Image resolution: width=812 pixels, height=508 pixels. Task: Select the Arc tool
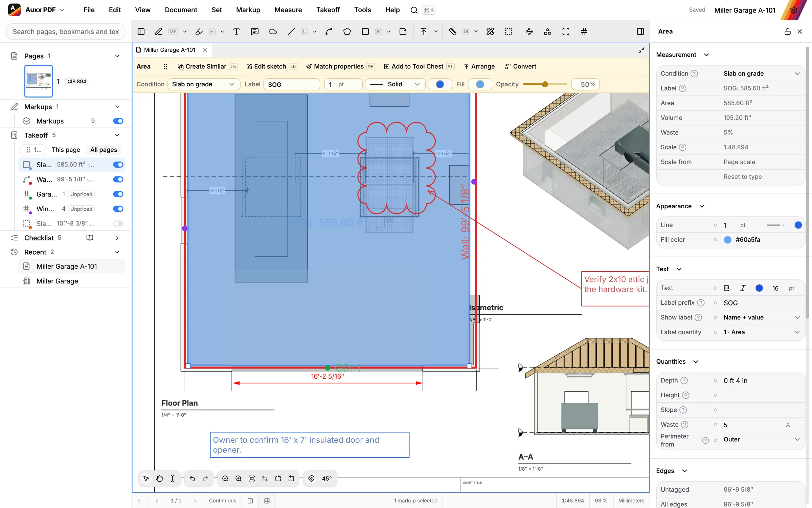pos(329,31)
